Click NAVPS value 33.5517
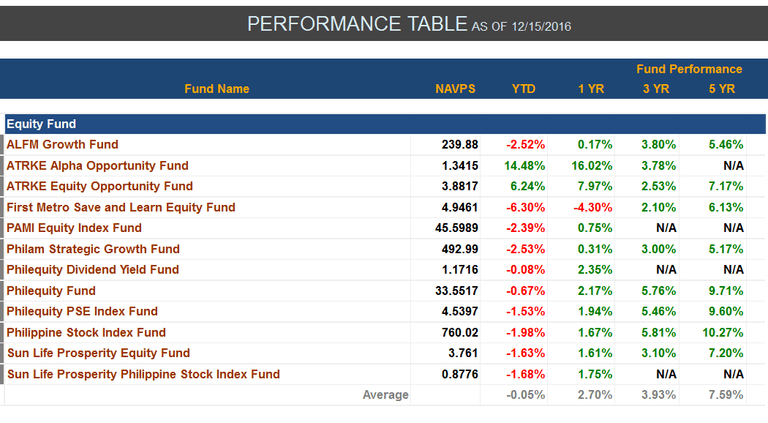Viewport: 768px width, 423px height. coord(456,290)
